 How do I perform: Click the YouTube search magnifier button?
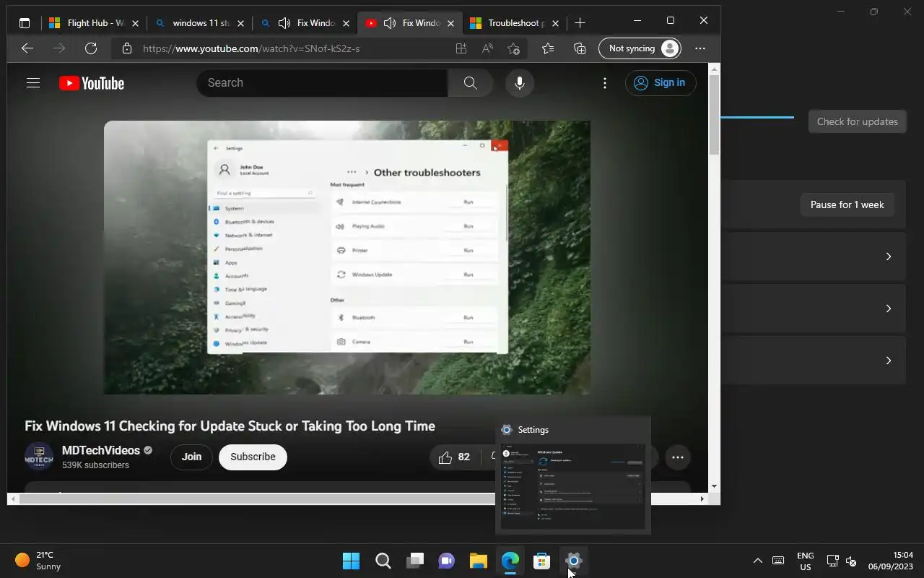[471, 83]
